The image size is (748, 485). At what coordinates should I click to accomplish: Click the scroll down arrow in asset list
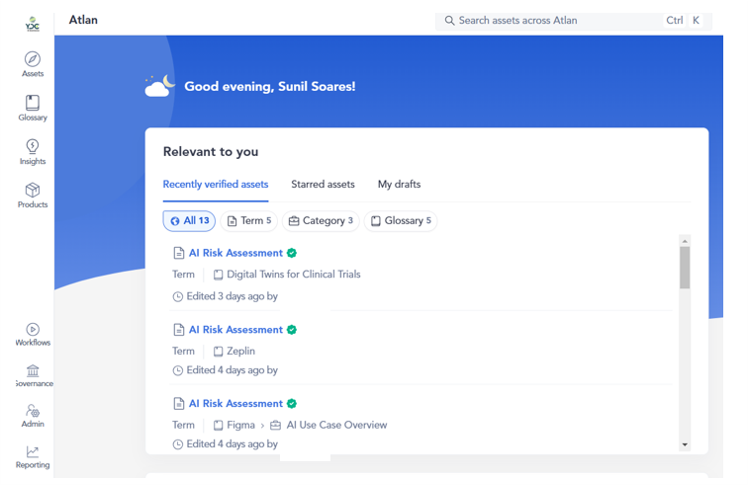pyautogui.click(x=685, y=444)
